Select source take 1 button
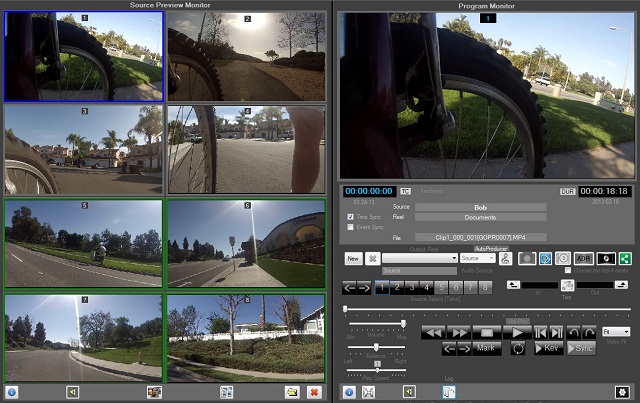640x403 pixels. pyautogui.click(x=382, y=287)
